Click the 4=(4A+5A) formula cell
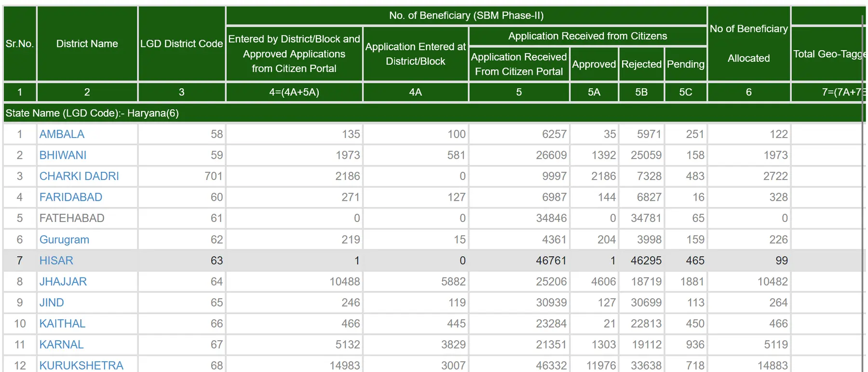 click(294, 92)
